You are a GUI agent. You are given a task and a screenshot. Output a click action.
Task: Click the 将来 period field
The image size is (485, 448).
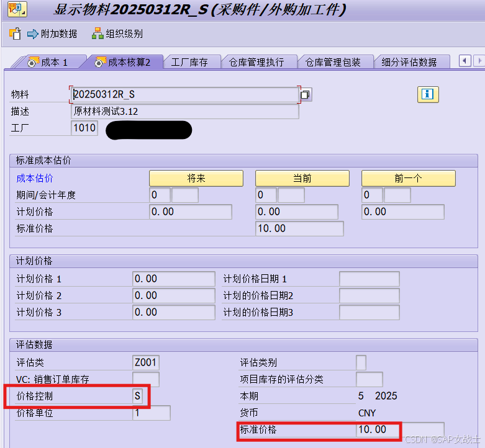160,195
